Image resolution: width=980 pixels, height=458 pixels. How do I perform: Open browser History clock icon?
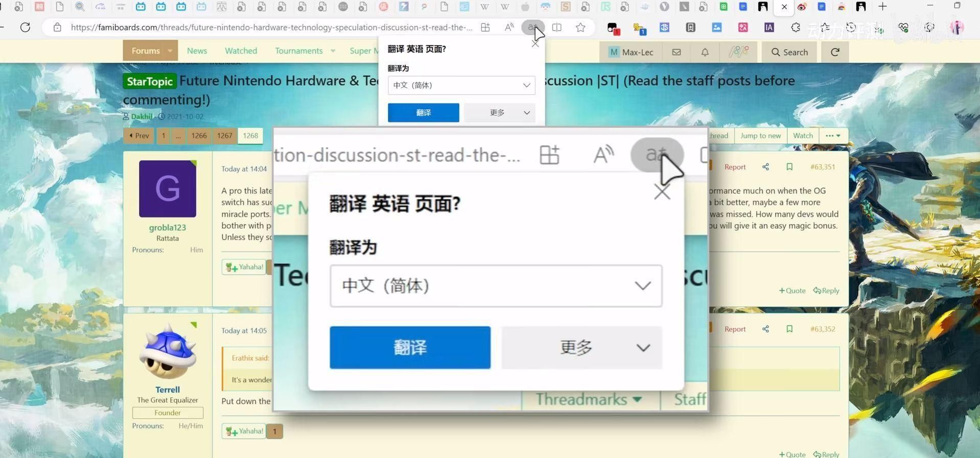tap(851, 28)
